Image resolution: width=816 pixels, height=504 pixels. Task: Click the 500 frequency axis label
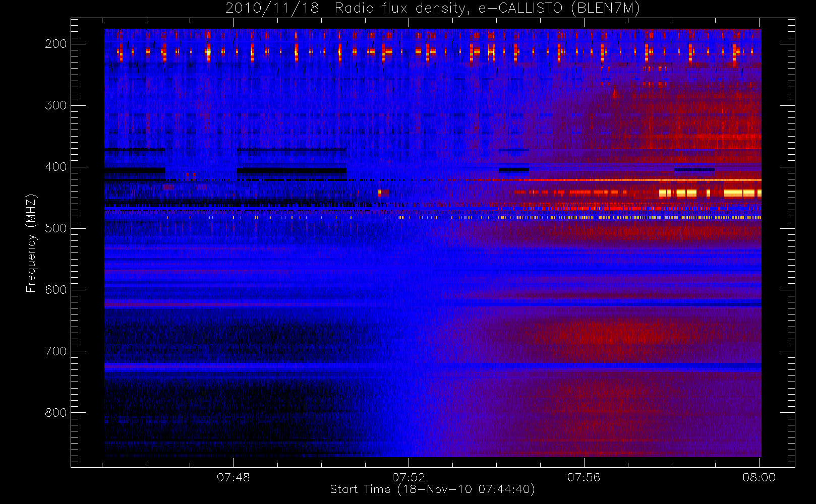point(56,228)
